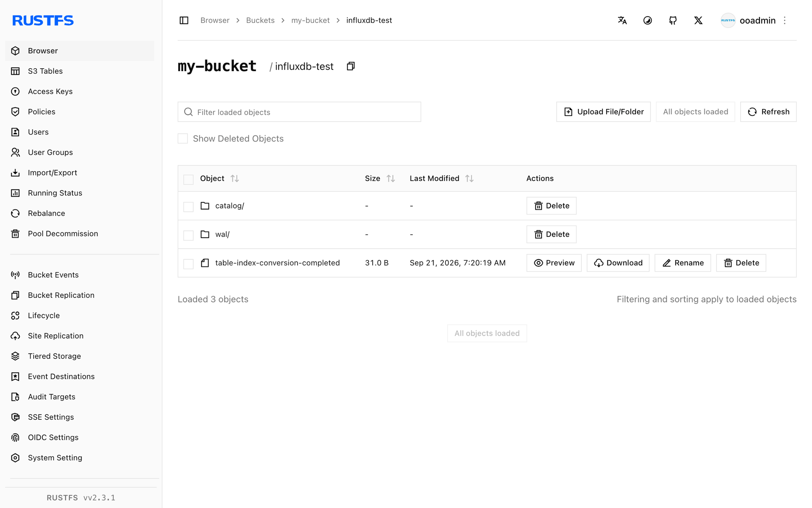The image size is (812, 508).
Task: Sort by Last Modified arrows
Action: (x=469, y=178)
